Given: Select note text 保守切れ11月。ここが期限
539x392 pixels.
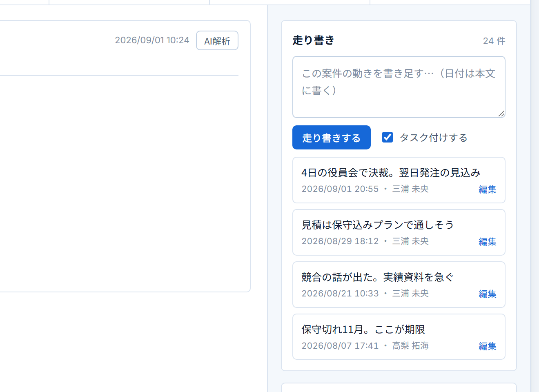Looking at the screenshot, I should click(363, 330).
